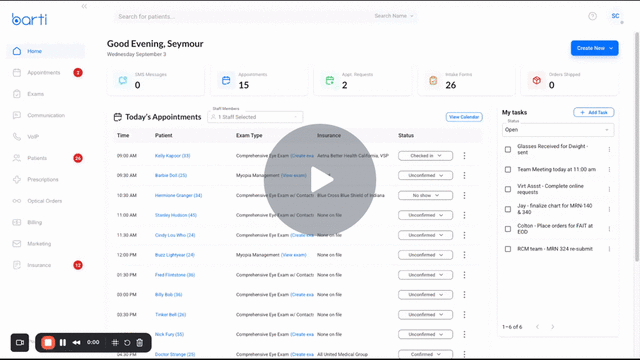Check off Glasses Received for Dwight task
The width and height of the screenshot is (640, 360).
click(508, 149)
